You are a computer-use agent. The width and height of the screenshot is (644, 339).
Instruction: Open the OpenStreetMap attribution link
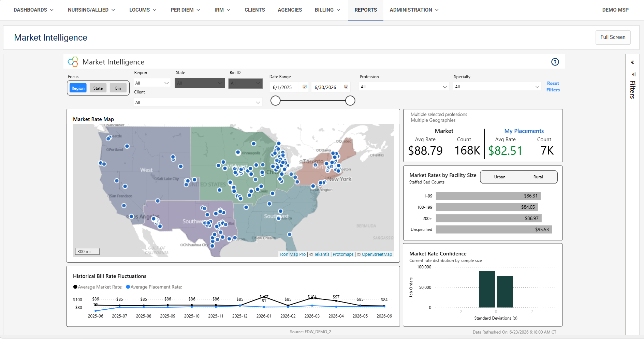(x=377, y=254)
